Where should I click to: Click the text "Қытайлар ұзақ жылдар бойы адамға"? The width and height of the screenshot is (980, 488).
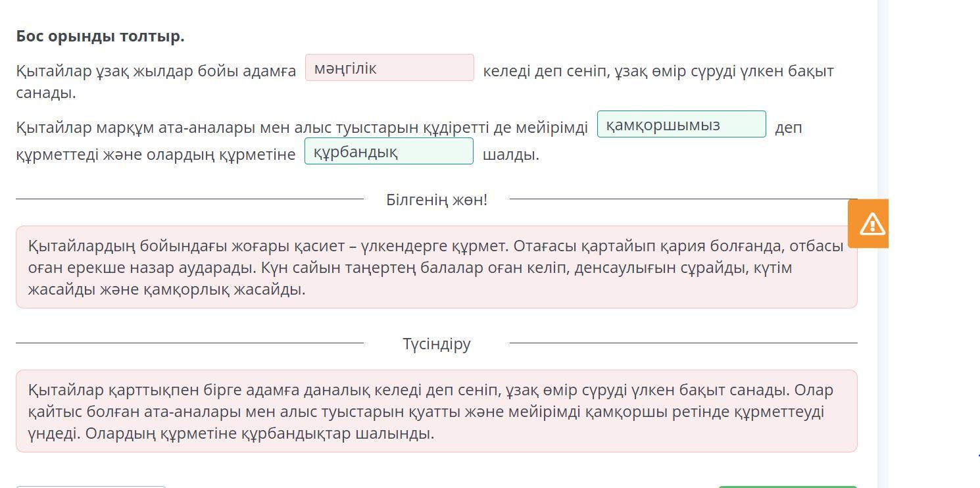[x=157, y=71]
